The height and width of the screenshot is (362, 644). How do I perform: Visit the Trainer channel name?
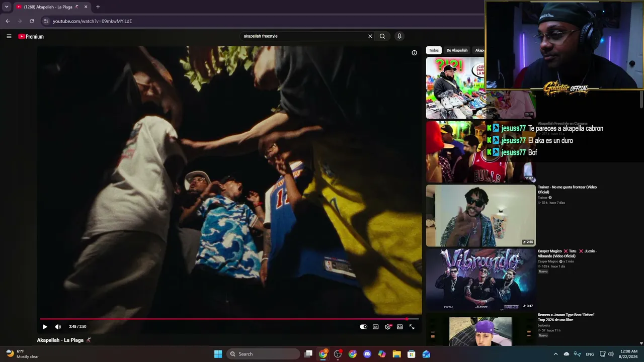pos(543,198)
